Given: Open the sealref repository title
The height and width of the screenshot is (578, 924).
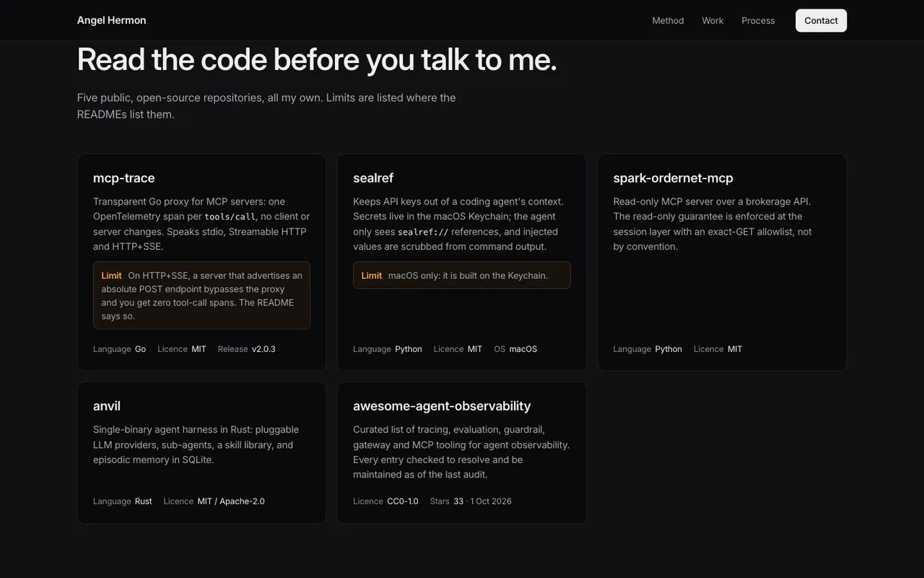Looking at the screenshot, I should (373, 178).
